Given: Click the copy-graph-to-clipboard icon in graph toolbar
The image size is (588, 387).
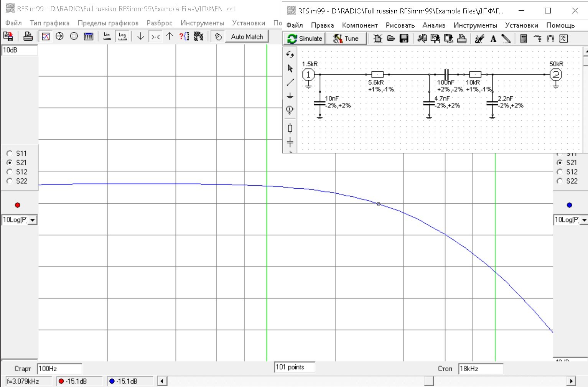Looking at the screenshot, I should [x=8, y=36].
